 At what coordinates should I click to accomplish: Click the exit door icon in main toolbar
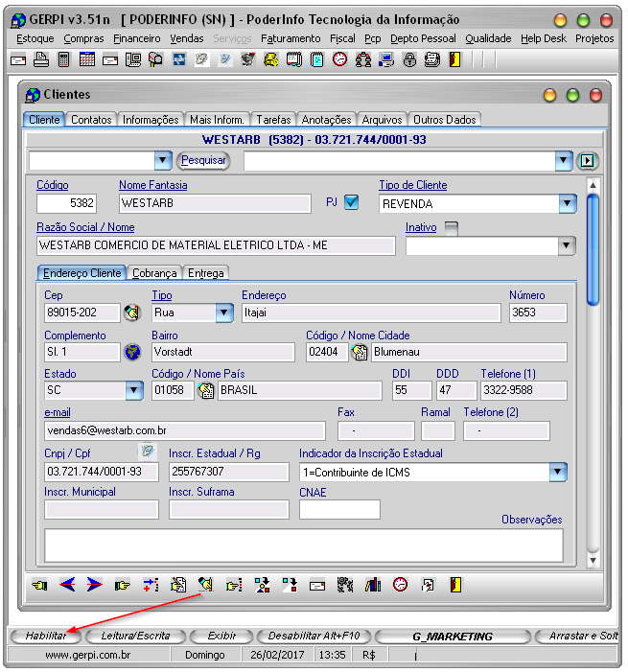[x=454, y=59]
